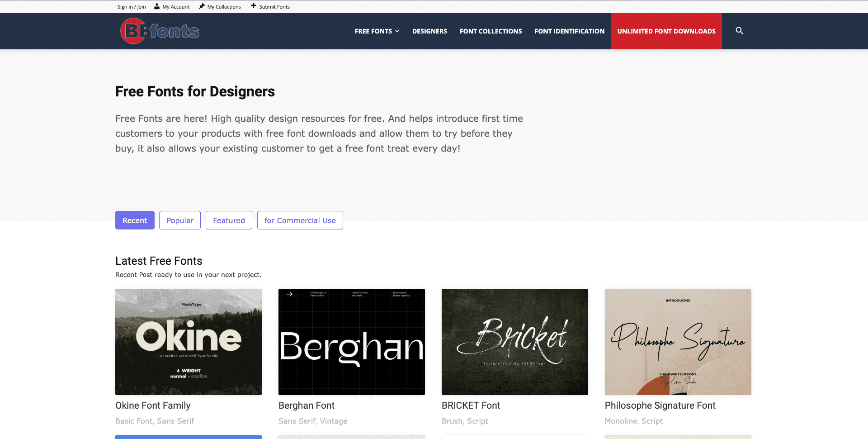The image size is (868, 439).
Task: Switch to the Popular tab
Action: coord(180,220)
